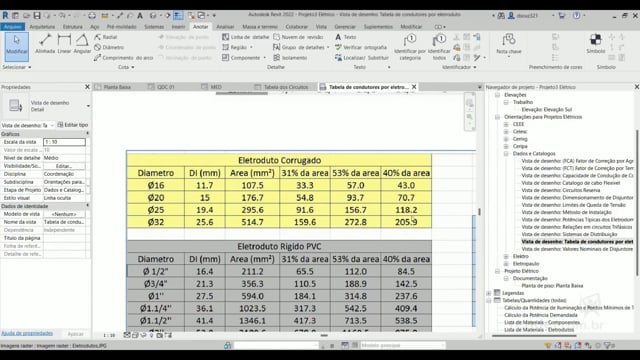
Task: Open Vista de desenho: Circuitos Reserva
Action: 561,190
